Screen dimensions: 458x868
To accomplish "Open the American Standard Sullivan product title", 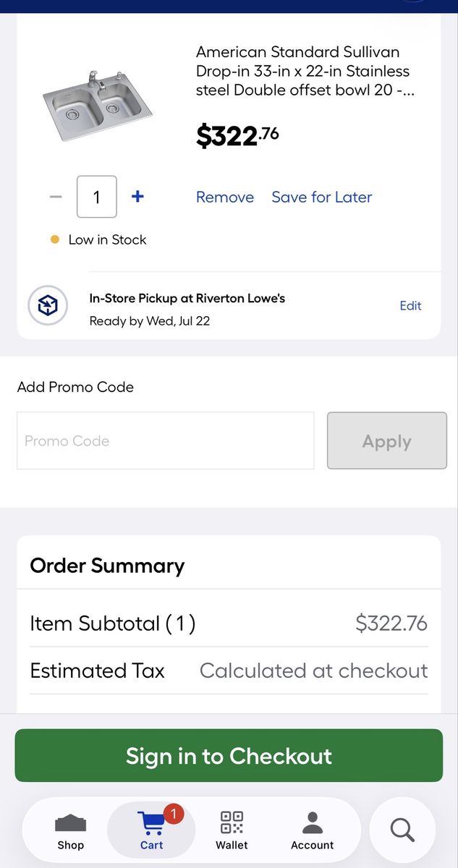I will point(305,71).
